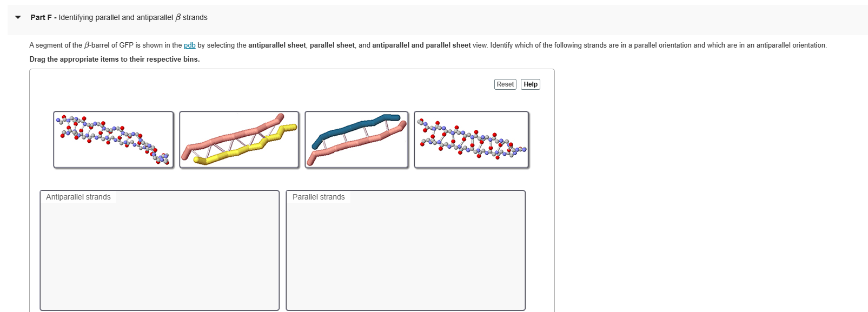Click the Parallel strands bin label
Viewport: 868px width, 312px height.
click(x=319, y=197)
